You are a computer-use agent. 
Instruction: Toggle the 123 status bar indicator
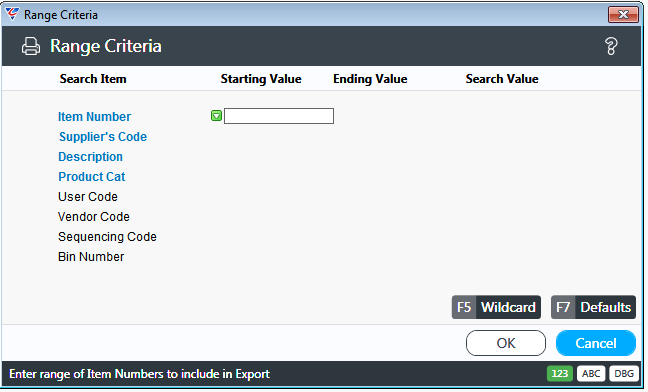(560, 374)
